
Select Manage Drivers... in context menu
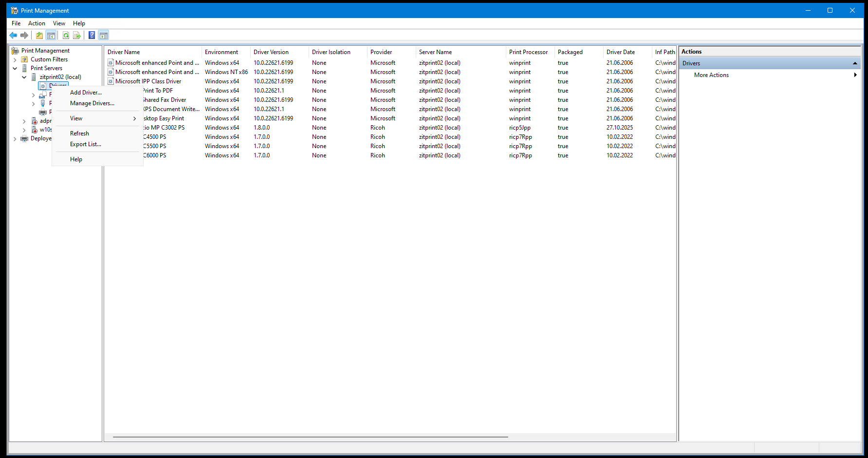(92, 103)
